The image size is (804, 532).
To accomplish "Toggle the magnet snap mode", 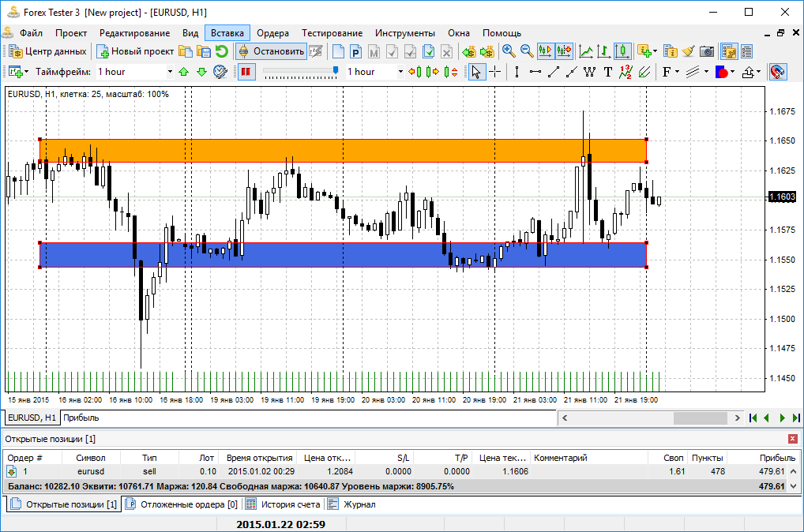I will (x=777, y=72).
